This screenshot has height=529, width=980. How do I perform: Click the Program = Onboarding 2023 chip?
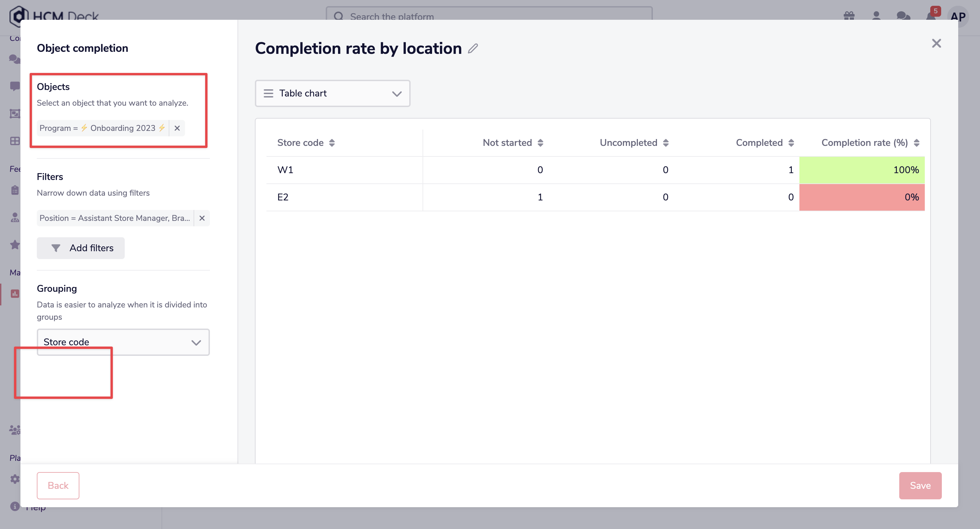[103, 128]
